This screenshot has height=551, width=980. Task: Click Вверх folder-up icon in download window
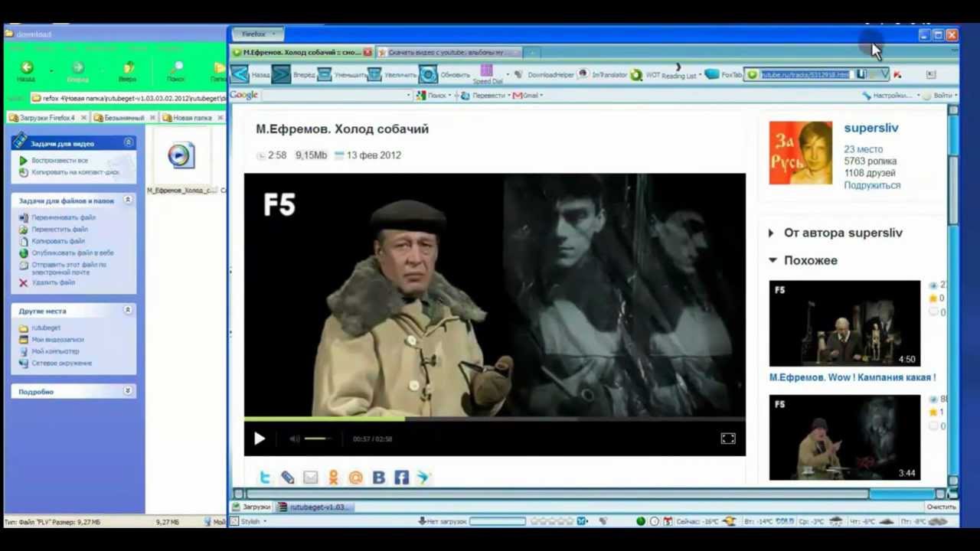128,68
